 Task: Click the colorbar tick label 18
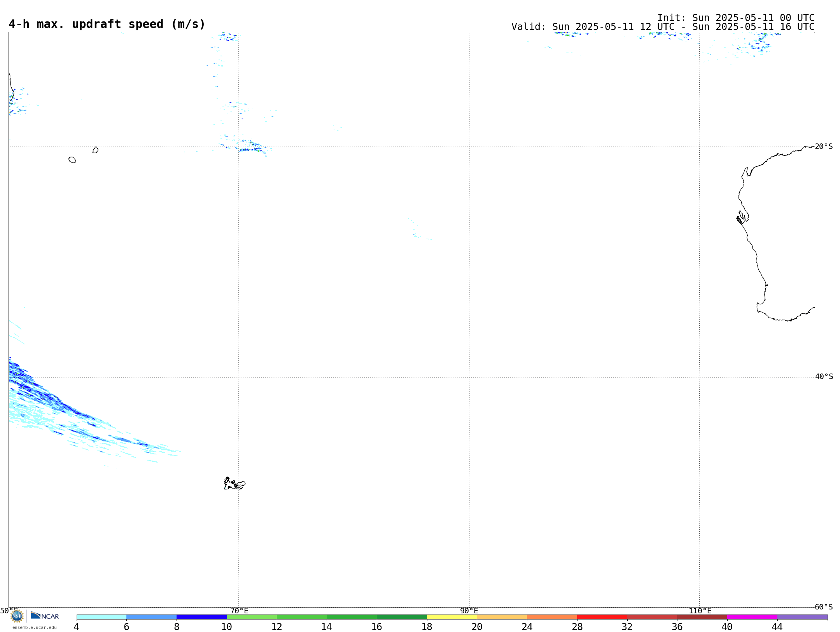[427, 627]
